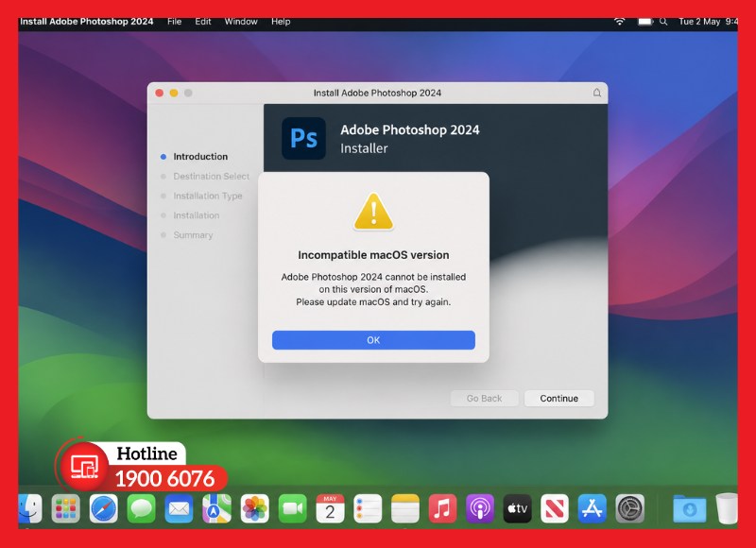The image size is (756, 548).
Task: Open the Help menu
Action: 281,22
